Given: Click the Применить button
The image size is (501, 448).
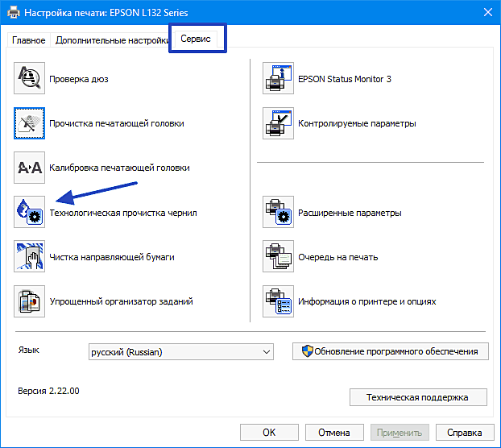Looking at the screenshot, I should click(x=400, y=433).
